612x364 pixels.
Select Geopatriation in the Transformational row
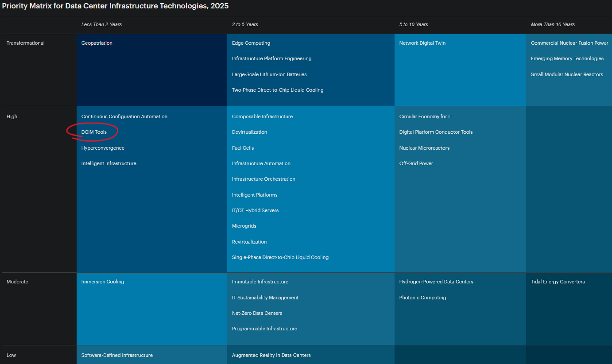click(x=97, y=43)
